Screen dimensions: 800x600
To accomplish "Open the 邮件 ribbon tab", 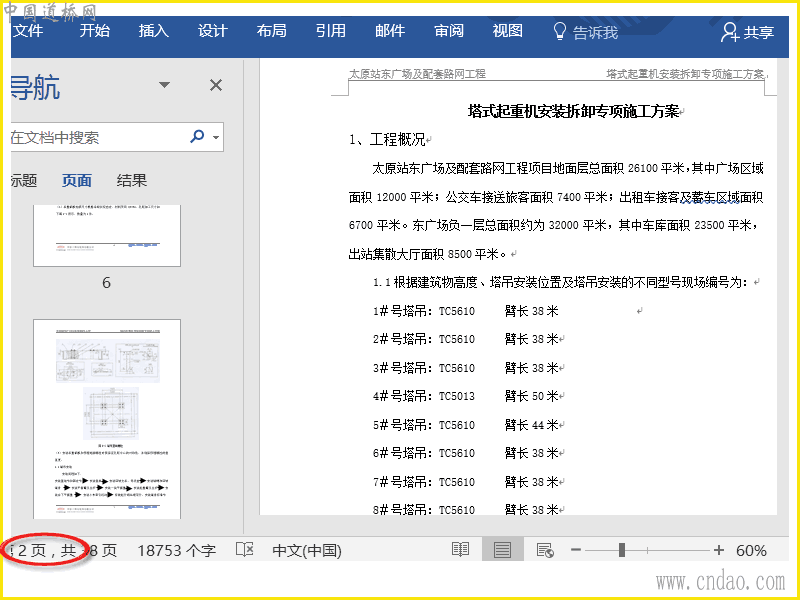I will (x=390, y=31).
